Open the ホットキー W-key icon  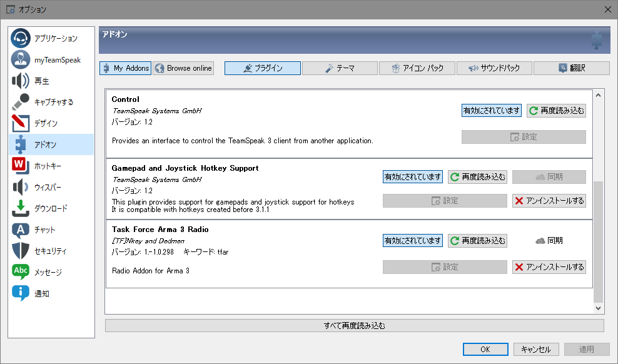21,166
